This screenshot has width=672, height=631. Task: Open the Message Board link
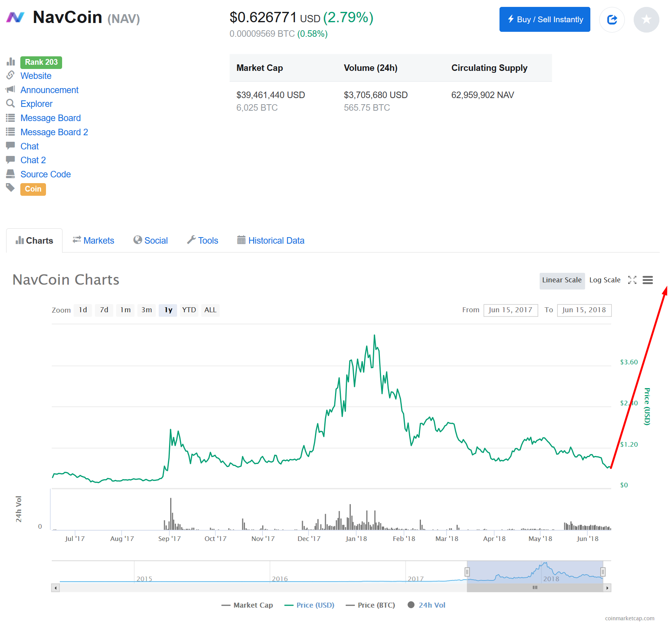click(x=51, y=118)
